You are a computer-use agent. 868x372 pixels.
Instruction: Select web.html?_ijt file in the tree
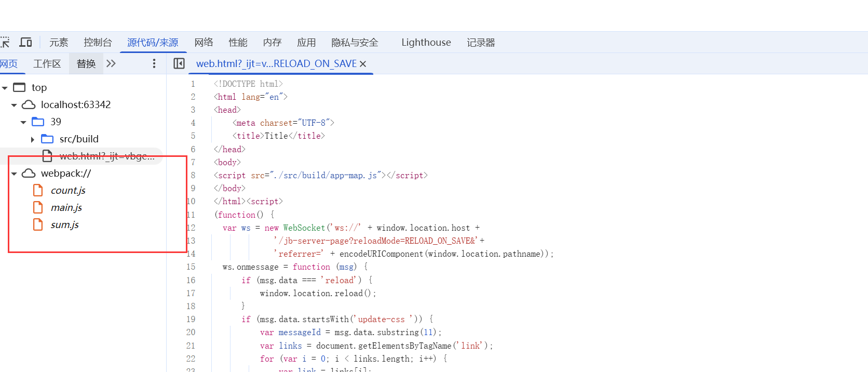106,156
